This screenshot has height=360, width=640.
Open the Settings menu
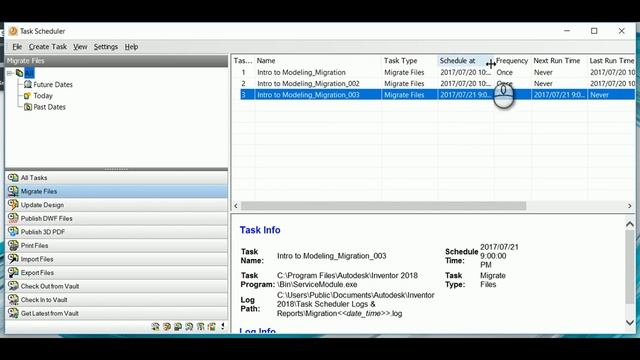point(106,47)
